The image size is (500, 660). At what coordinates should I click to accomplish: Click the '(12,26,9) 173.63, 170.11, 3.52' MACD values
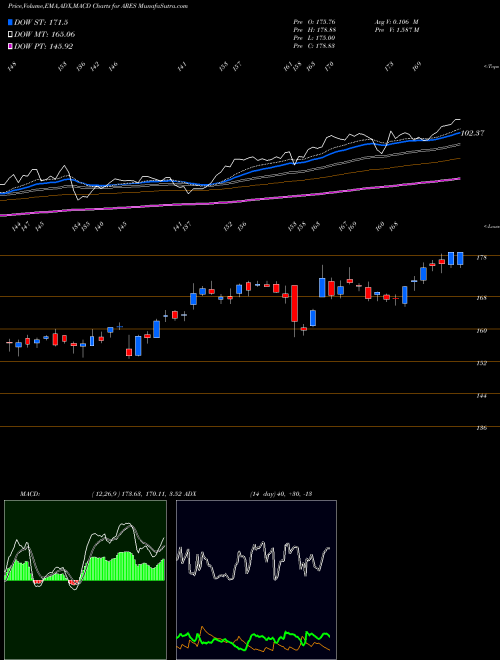pyautogui.click(x=135, y=494)
